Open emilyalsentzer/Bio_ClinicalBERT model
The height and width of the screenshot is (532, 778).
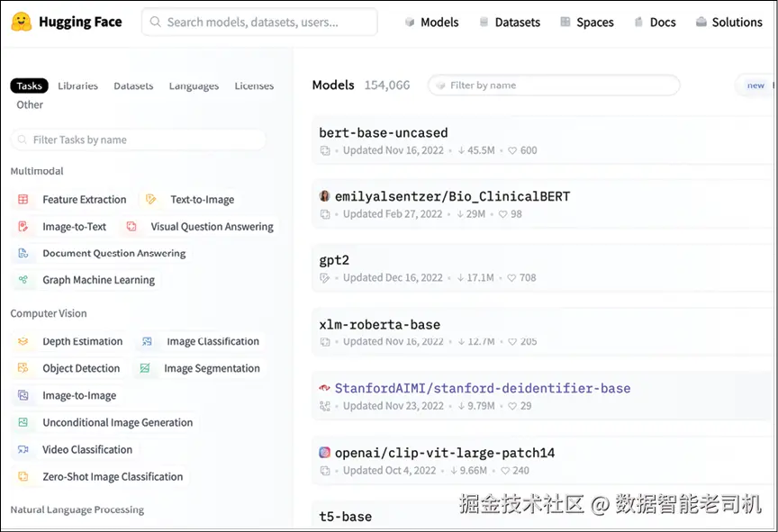click(x=452, y=196)
